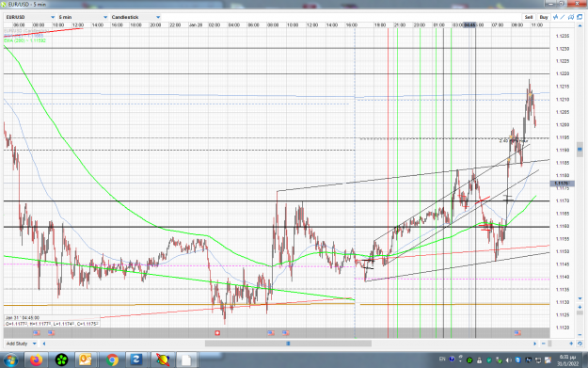Open the Windows Start menu

click(11, 360)
